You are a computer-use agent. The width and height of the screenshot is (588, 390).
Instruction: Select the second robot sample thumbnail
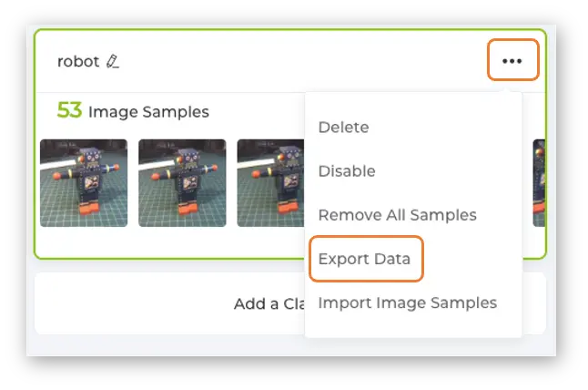182,182
